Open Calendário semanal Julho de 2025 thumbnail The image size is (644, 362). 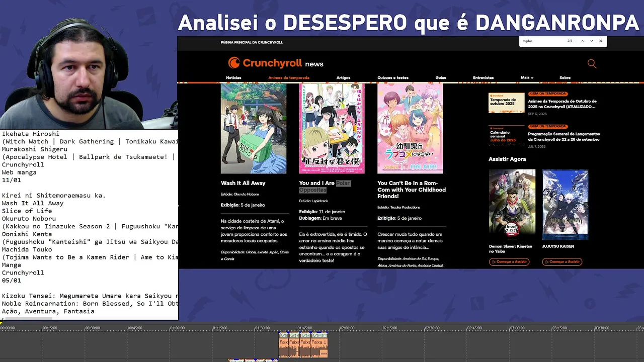(506, 136)
